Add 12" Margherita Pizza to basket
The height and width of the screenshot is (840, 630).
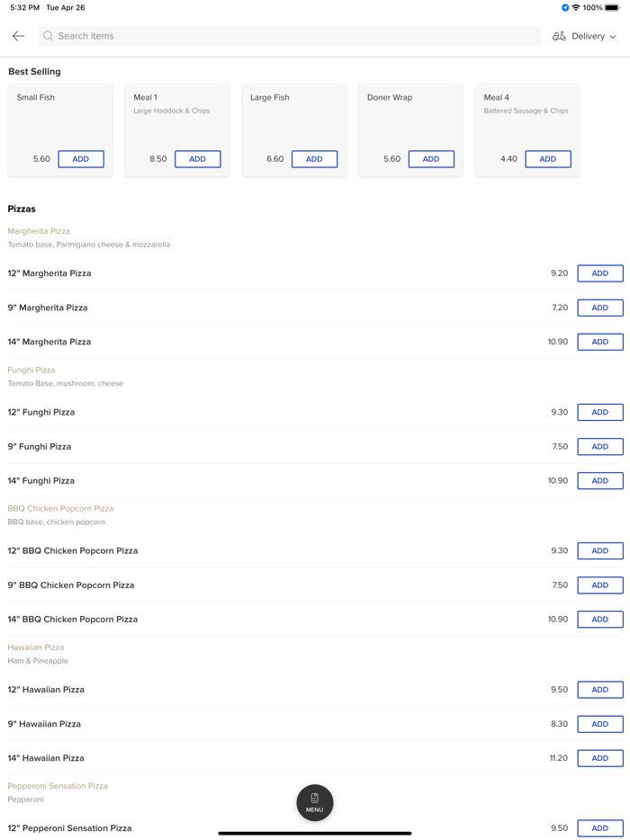coord(600,273)
